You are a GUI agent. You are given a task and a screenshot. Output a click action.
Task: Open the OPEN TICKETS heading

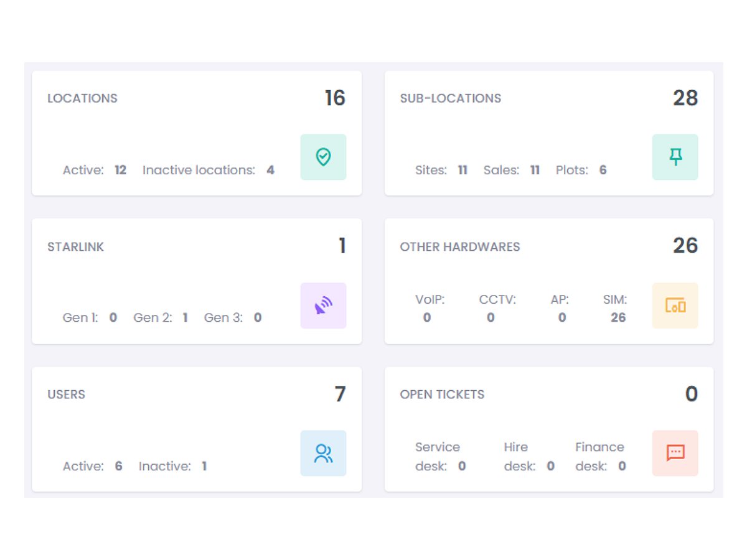(442, 394)
